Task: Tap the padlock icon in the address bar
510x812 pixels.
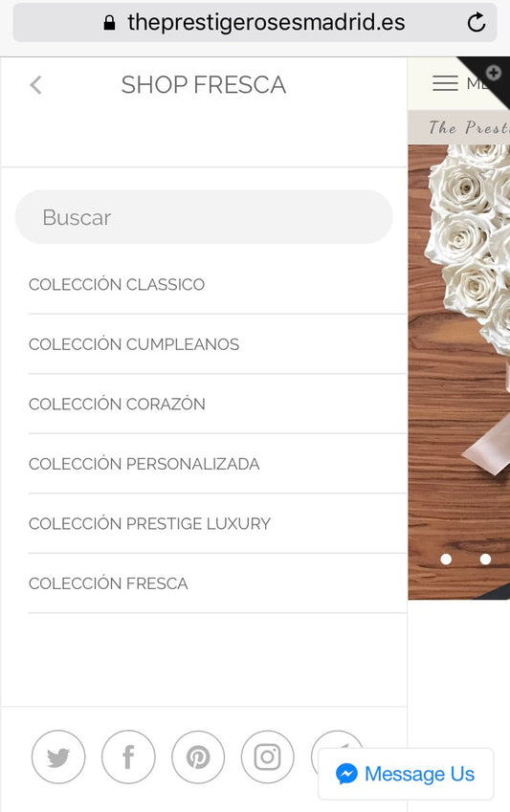Action: click(109, 22)
